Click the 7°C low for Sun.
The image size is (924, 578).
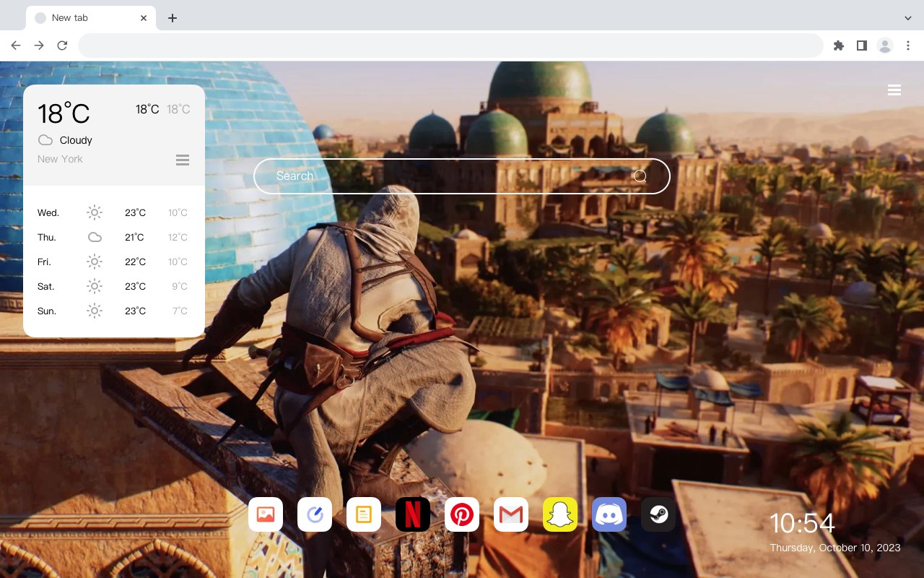(180, 311)
